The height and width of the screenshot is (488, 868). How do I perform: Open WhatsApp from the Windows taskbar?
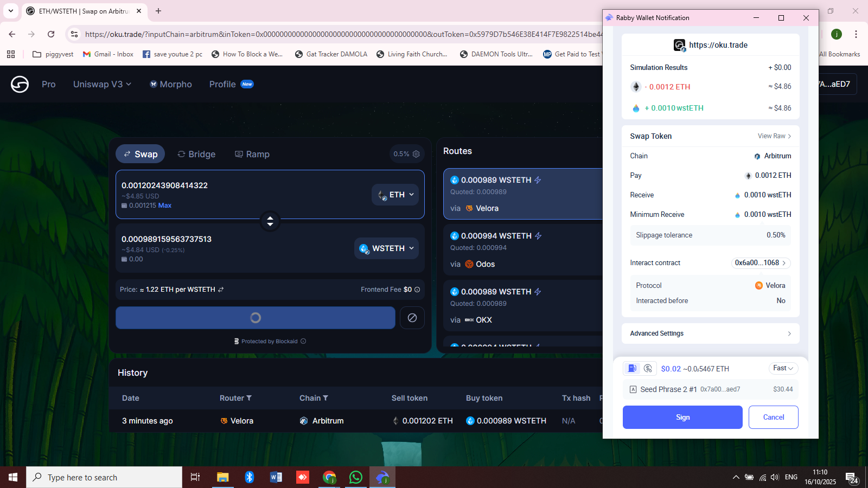[355, 477]
